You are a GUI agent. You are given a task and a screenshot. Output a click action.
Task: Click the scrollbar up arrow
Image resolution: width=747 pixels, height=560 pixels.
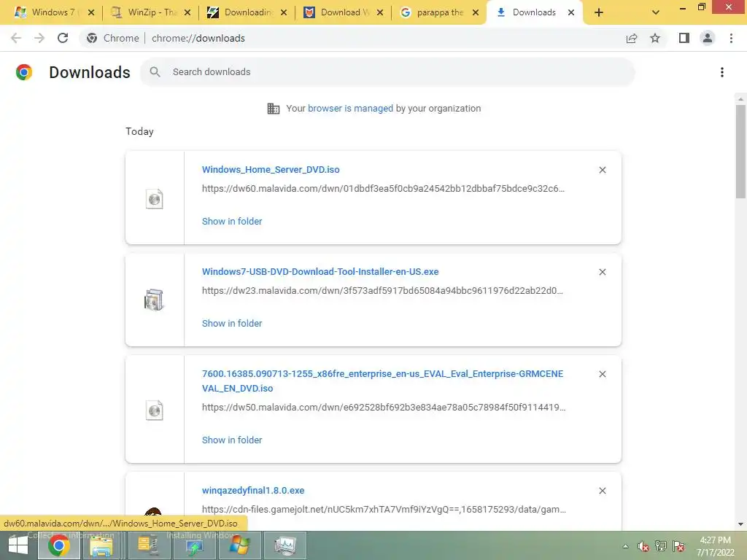[x=740, y=98]
